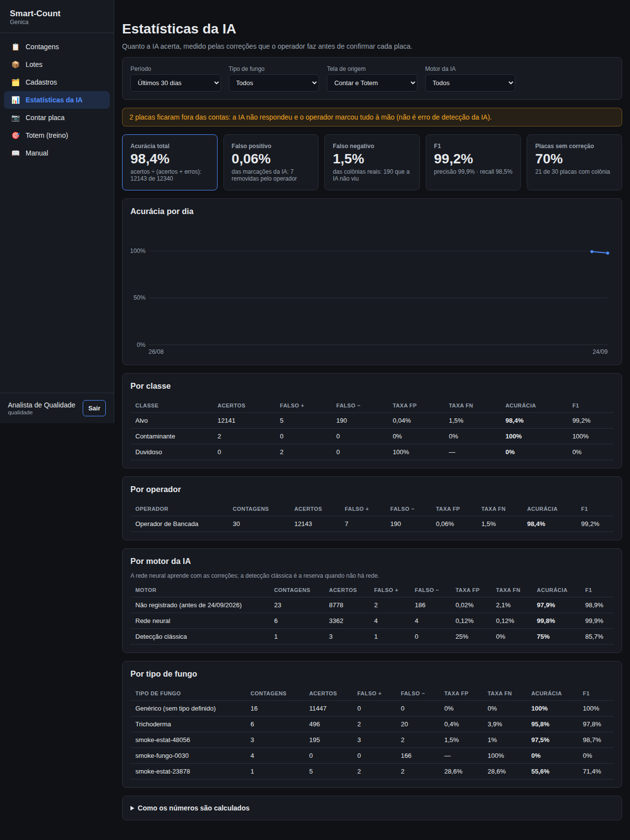Viewport: 630px width, 840px height.
Task: Click the Smart-Count app title
Action: point(35,13)
